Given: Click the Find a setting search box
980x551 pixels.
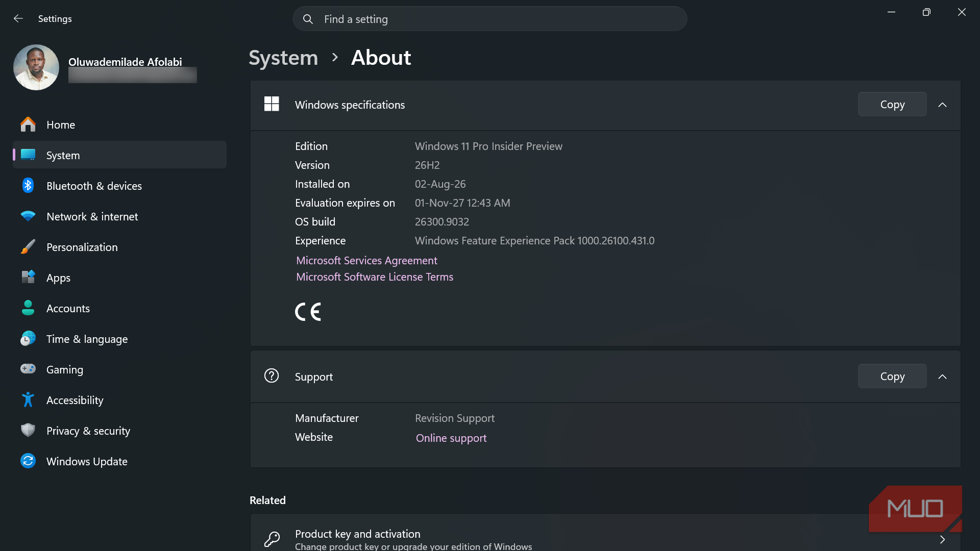Looking at the screenshot, I should pos(490,19).
